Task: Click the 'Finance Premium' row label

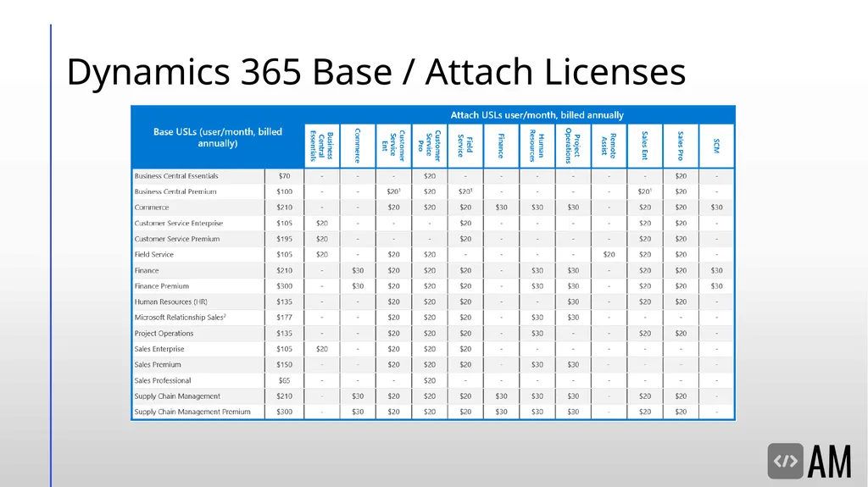Action: [x=162, y=286]
